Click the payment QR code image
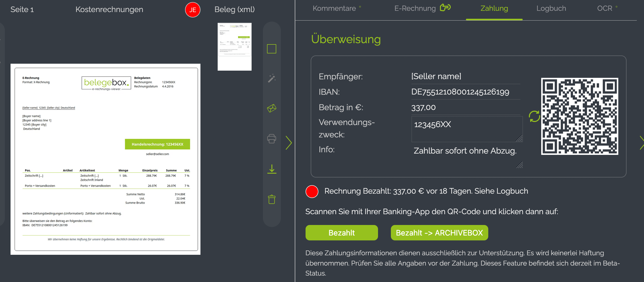 pyautogui.click(x=579, y=116)
